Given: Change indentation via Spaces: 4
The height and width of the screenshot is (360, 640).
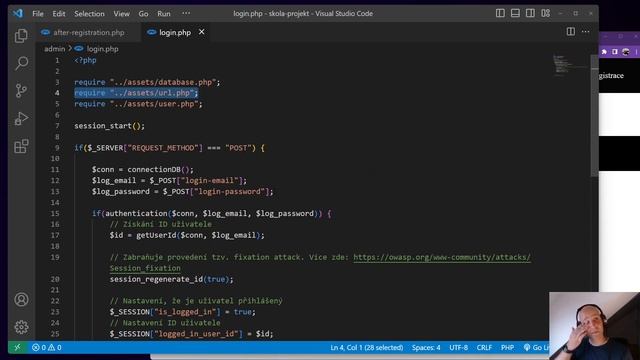Looking at the screenshot, I should pyautogui.click(x=426, y=347).
